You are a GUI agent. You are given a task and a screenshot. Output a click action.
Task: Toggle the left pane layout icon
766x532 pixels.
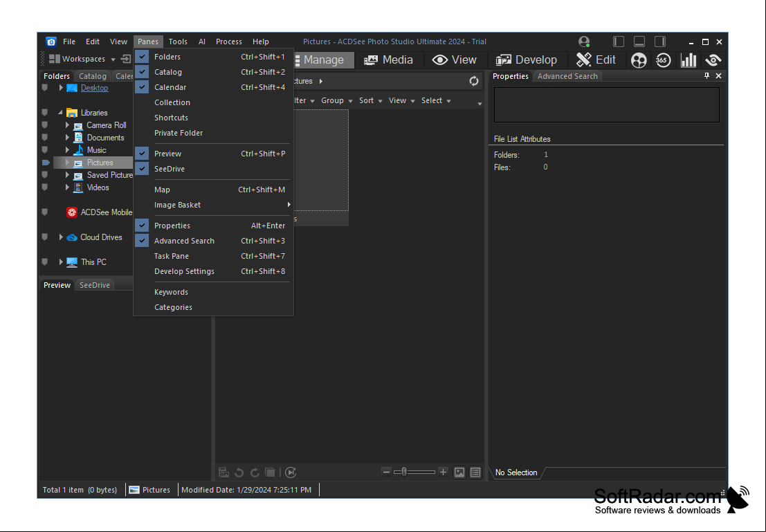[619, 42]
